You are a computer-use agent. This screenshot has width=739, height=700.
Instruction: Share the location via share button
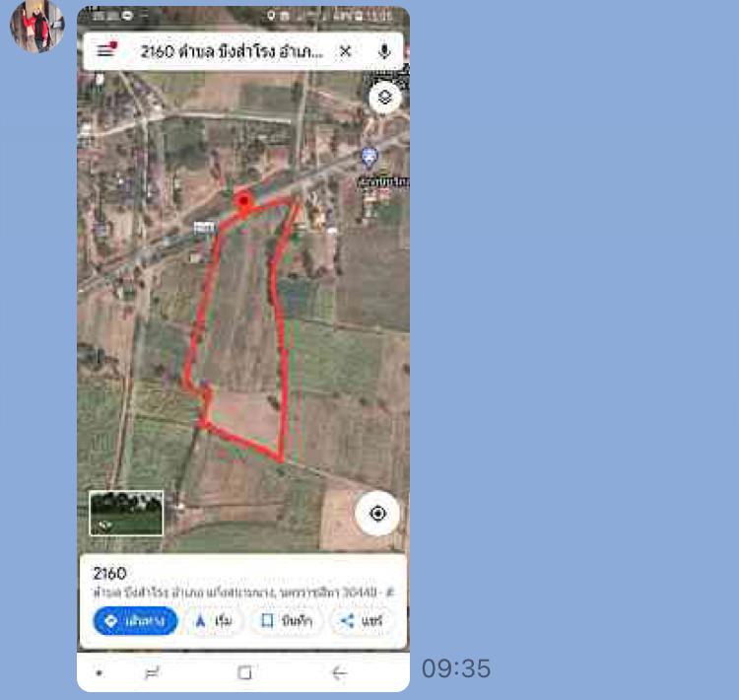coord(362,621)
